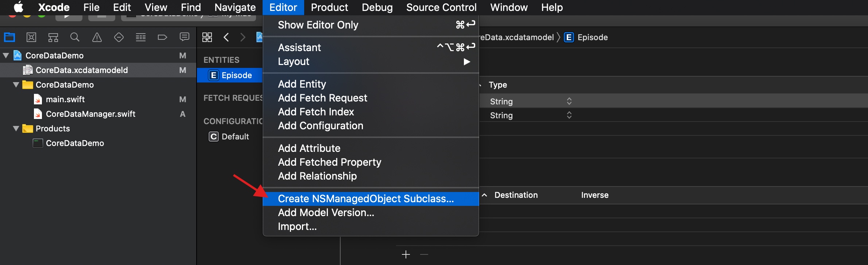Choose Import... in Editor menu
This screenshot has height=265, width=868.
click(x=371, y=226)
